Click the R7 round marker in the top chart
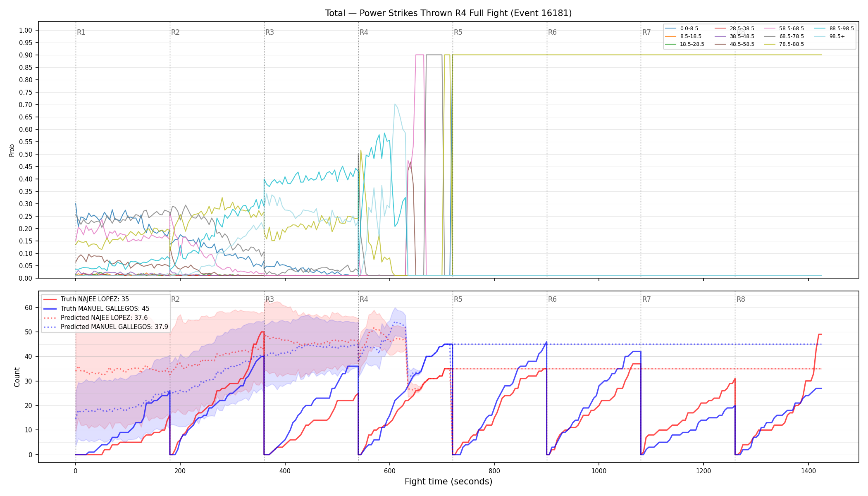 (x=646, y=32)
